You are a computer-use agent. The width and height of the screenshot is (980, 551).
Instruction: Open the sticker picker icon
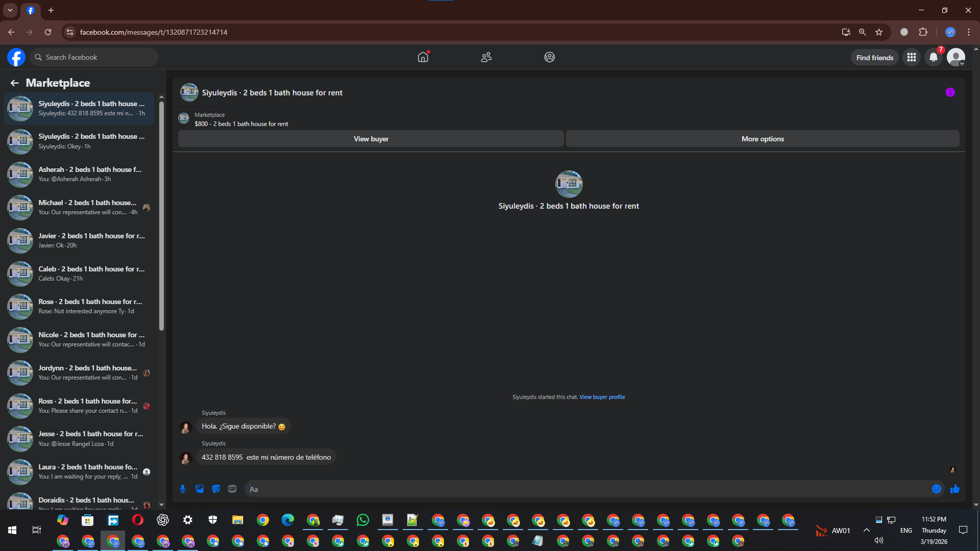pyautogui.click(x=216, y=489)
